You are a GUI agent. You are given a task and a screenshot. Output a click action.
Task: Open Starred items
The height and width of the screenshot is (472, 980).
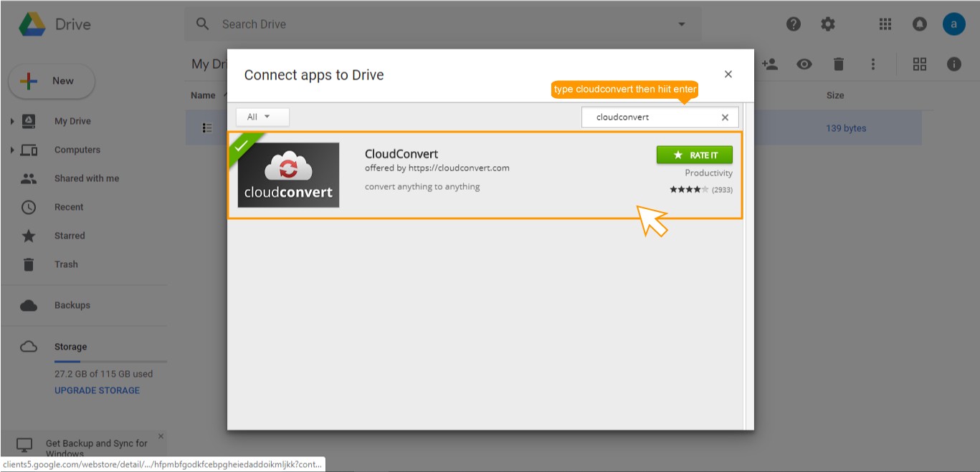pos(70,236)
